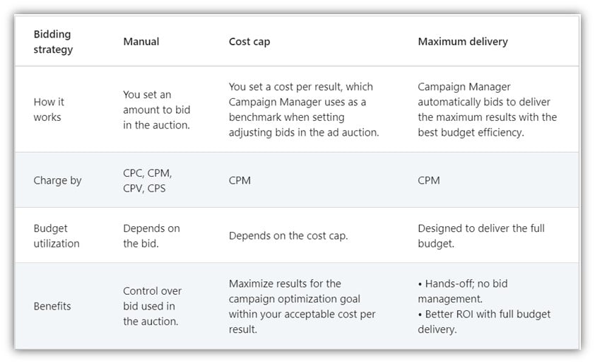Click 'Depends on the bid' cell
This screenshot has height=364, width=595.
(151, 235)
